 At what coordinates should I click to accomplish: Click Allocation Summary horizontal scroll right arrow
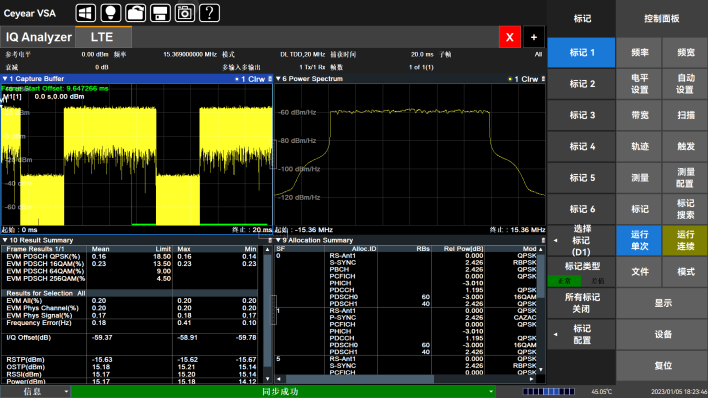531,379
